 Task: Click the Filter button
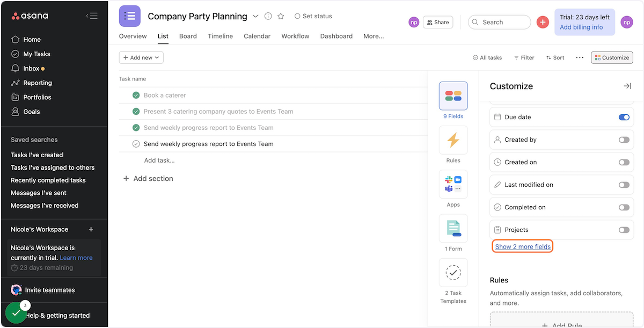(524, 57)
